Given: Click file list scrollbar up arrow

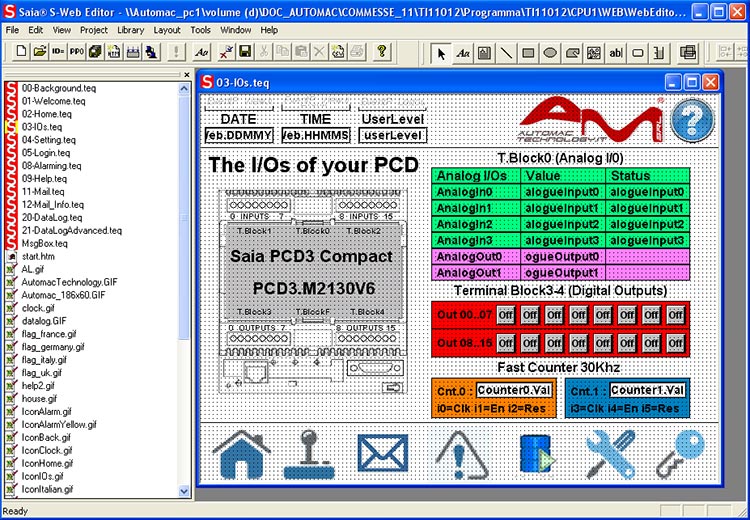Looking at the screenshot, I should [x=184, y=89].
